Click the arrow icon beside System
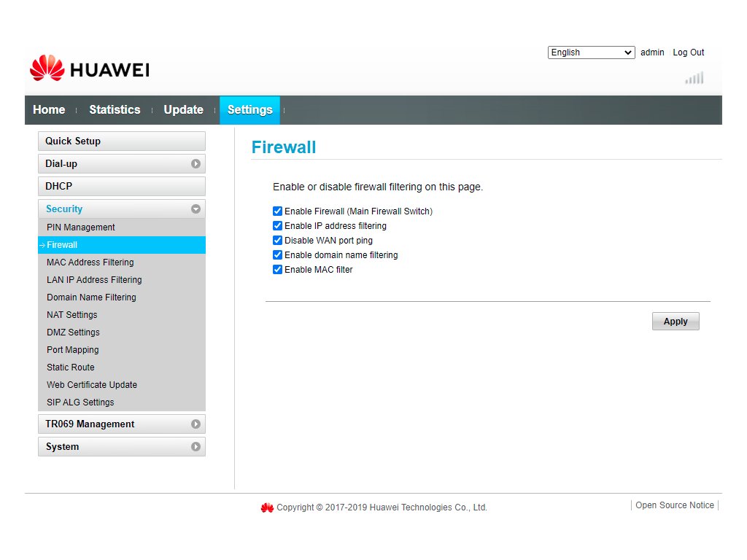Screen dimensions: 747x560 [x=196, y=447]
